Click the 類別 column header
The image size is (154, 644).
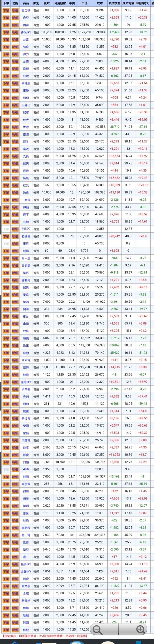pos(36,3)
